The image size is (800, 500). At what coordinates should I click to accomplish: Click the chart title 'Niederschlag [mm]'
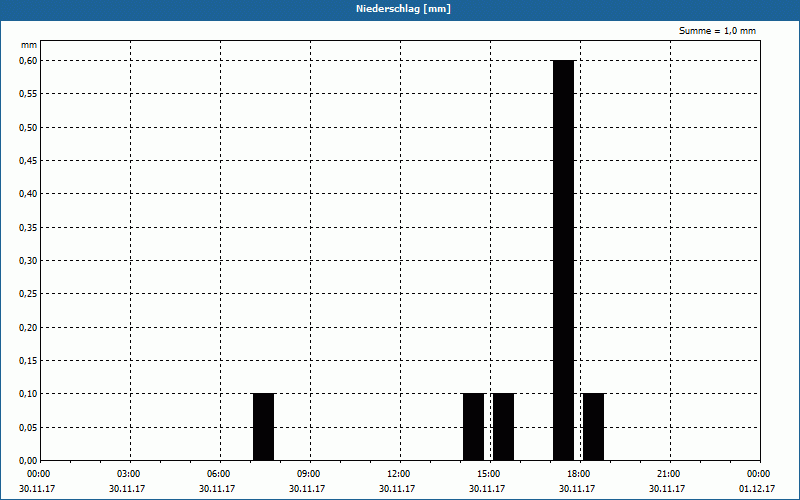click(x=403, y=9)
